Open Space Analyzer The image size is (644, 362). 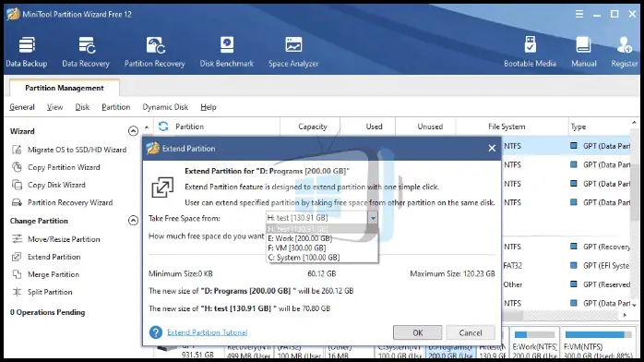[293, 52]
